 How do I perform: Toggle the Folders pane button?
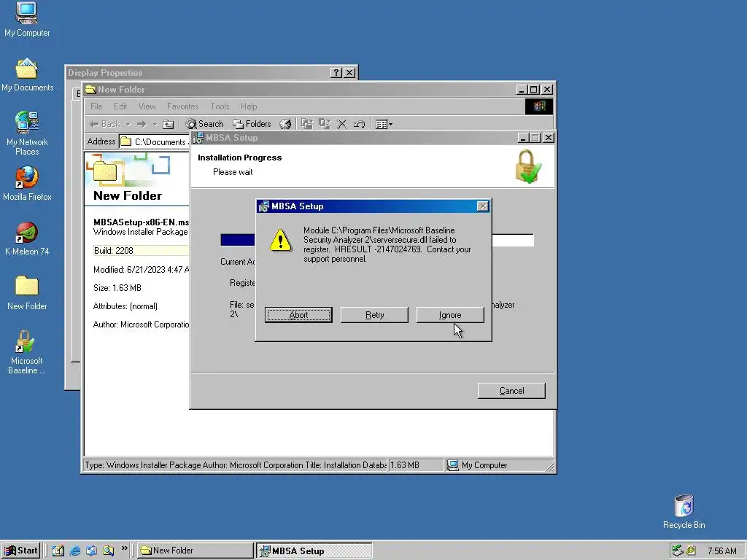tap(252, 124)
